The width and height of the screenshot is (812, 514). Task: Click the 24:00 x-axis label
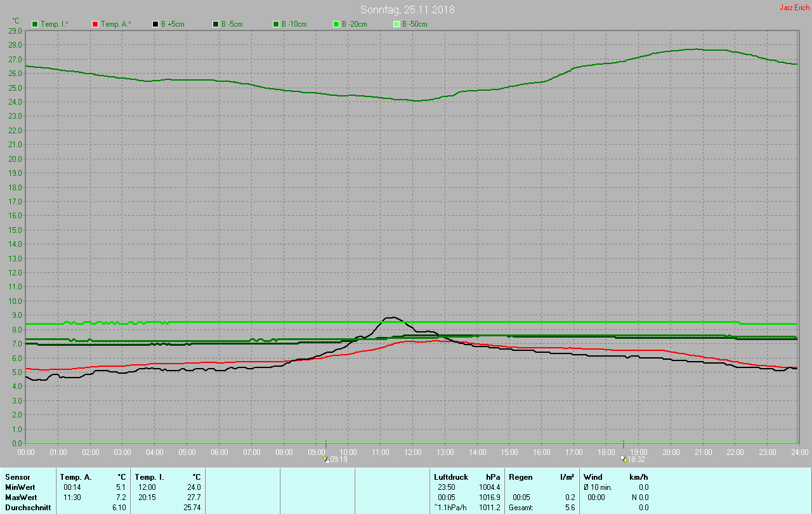[799, 452]
